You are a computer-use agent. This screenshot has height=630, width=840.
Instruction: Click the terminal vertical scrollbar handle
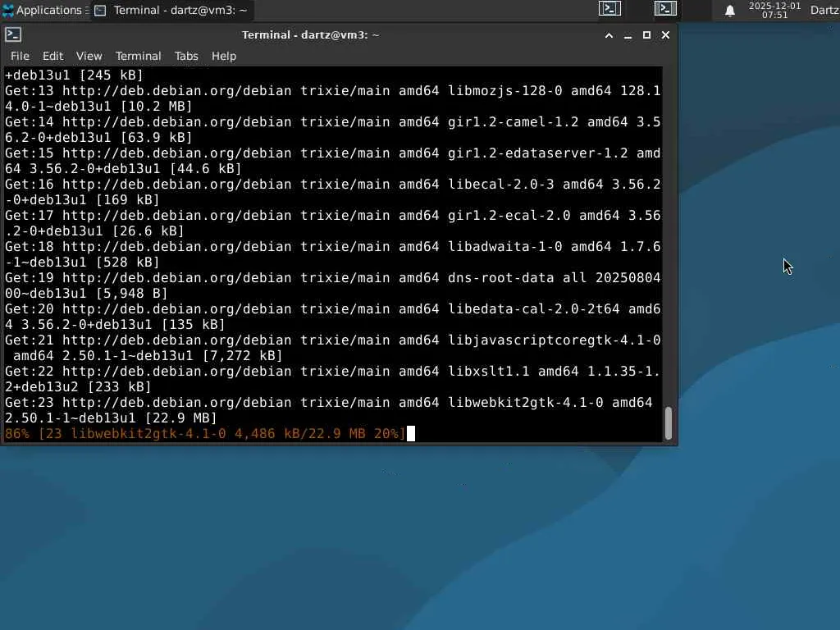point(669,423)
